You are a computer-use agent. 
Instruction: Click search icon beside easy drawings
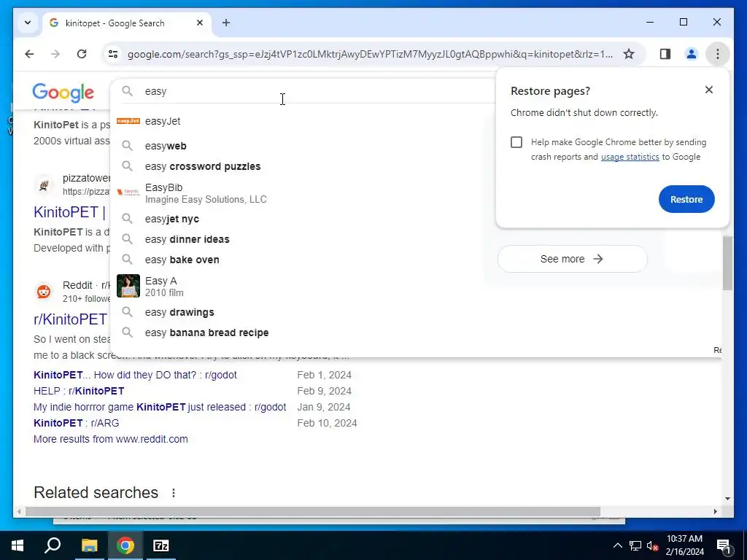click(127, 312)
